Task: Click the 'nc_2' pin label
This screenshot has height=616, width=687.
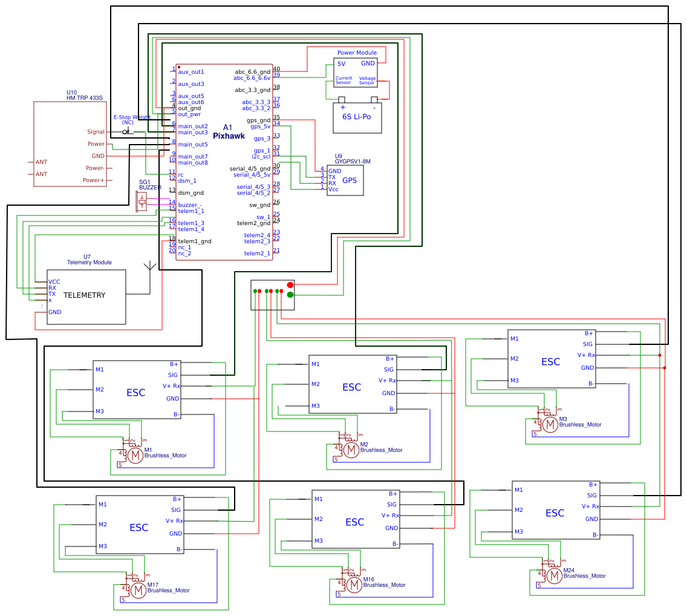Action: [x=184, y=254]
